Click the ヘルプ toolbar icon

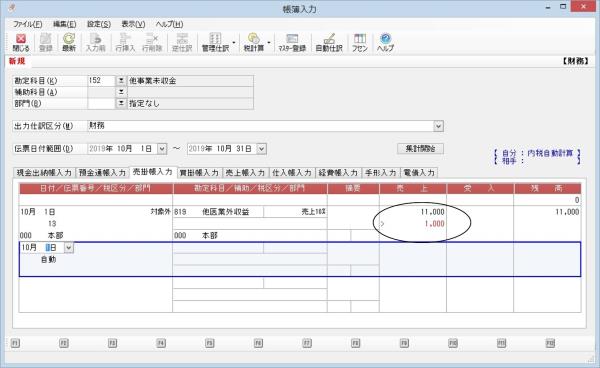pos(385,42)
